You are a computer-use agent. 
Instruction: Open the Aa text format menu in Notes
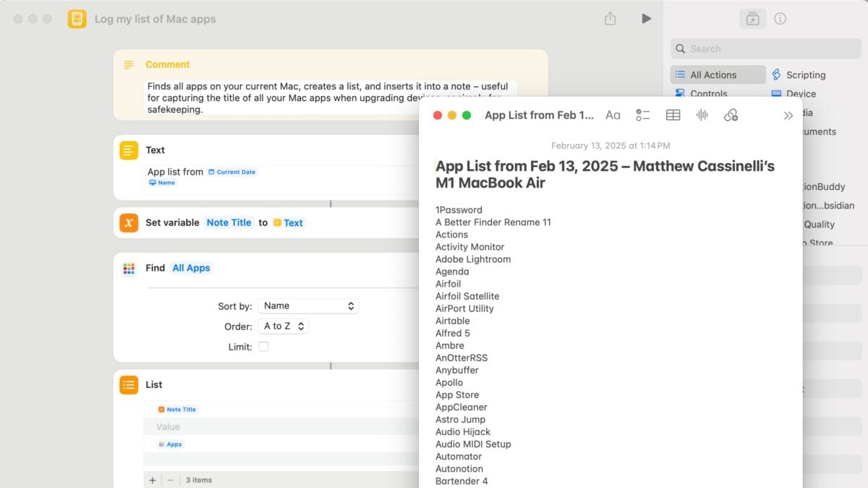point(613,115)
